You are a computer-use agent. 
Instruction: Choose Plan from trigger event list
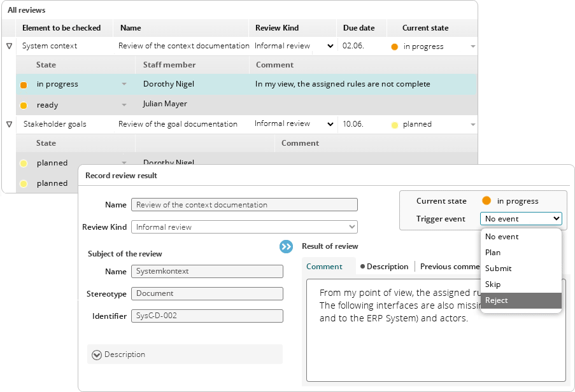coord(521,253)
